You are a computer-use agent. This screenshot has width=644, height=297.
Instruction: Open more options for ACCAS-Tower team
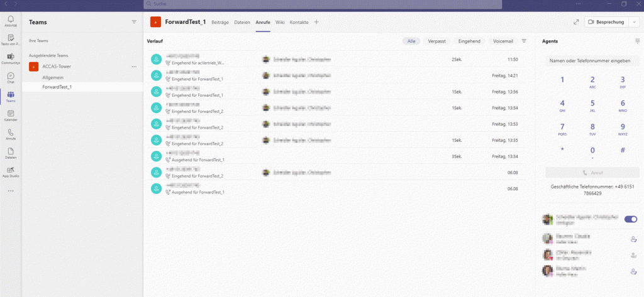(x=134, y=67)
